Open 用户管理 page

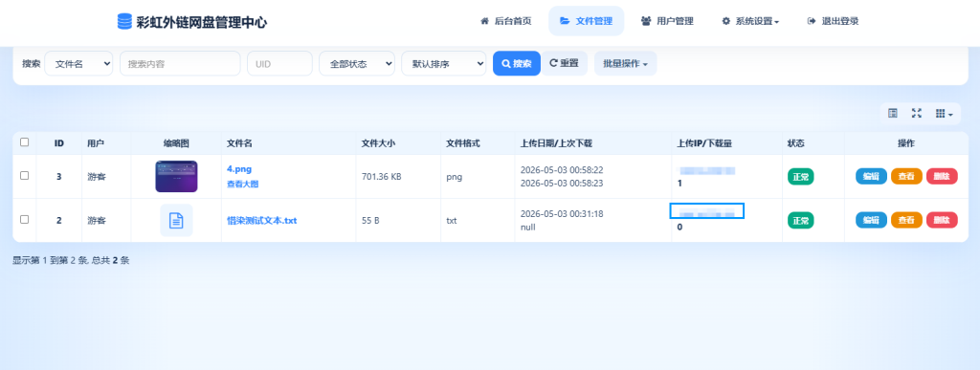[x=667, y=21]
